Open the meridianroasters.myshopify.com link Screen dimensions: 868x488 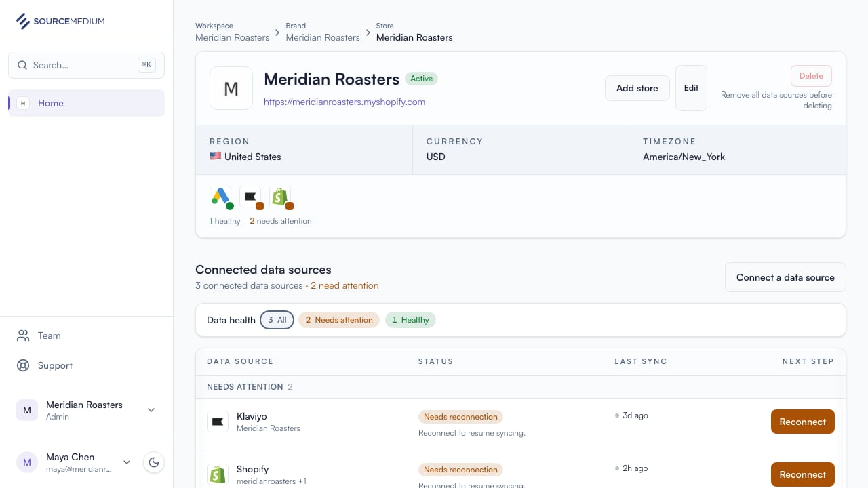pyautogui.click(x=344, y=102)
